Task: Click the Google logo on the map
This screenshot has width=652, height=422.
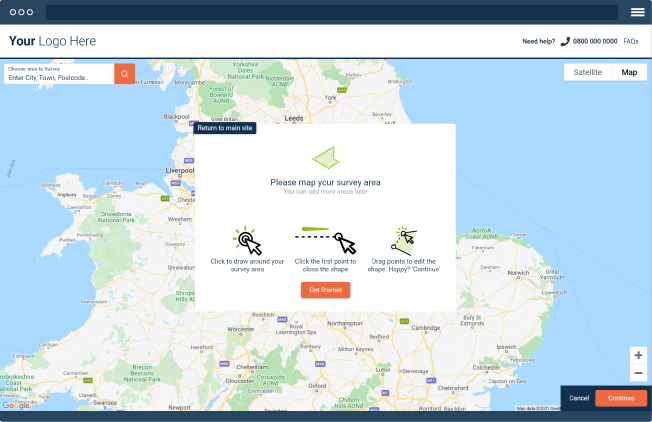Action: click(x=16, y=405)
